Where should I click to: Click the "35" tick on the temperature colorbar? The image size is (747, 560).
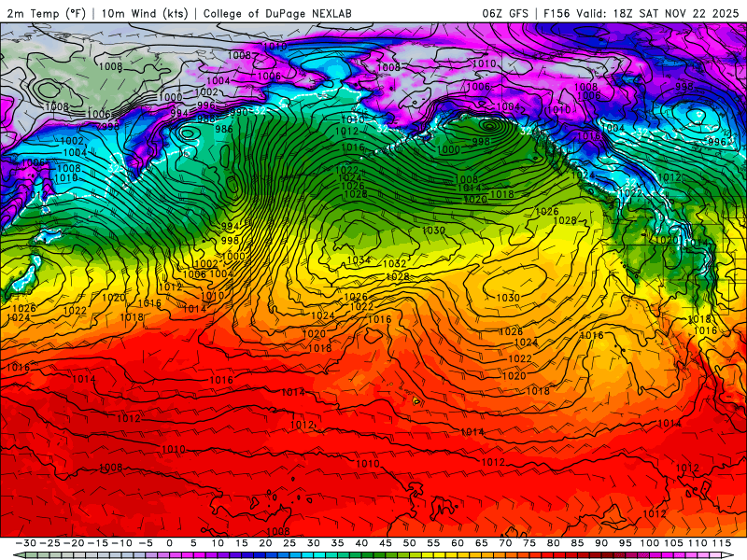click(x=337, y=543)
